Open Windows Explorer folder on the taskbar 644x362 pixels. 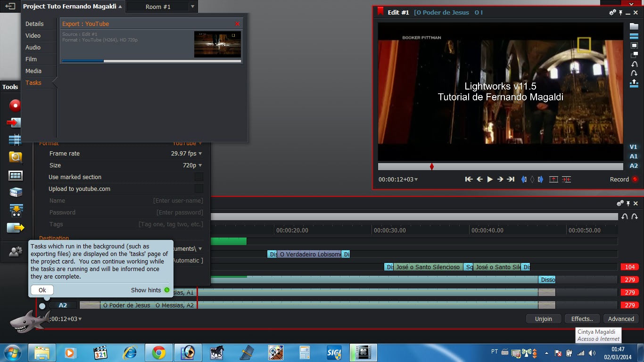click(x=42, y=353)
